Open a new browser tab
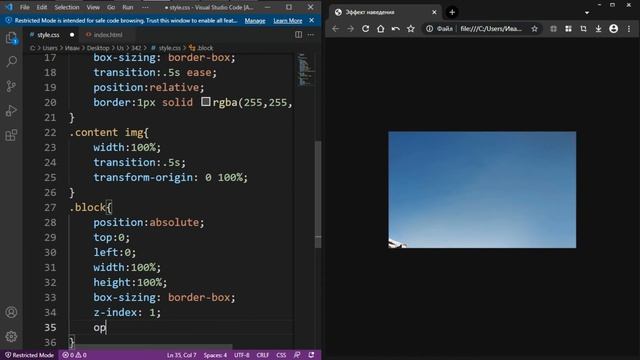Image resolution: width=640 pixels, height=360 pixels. 452,12
